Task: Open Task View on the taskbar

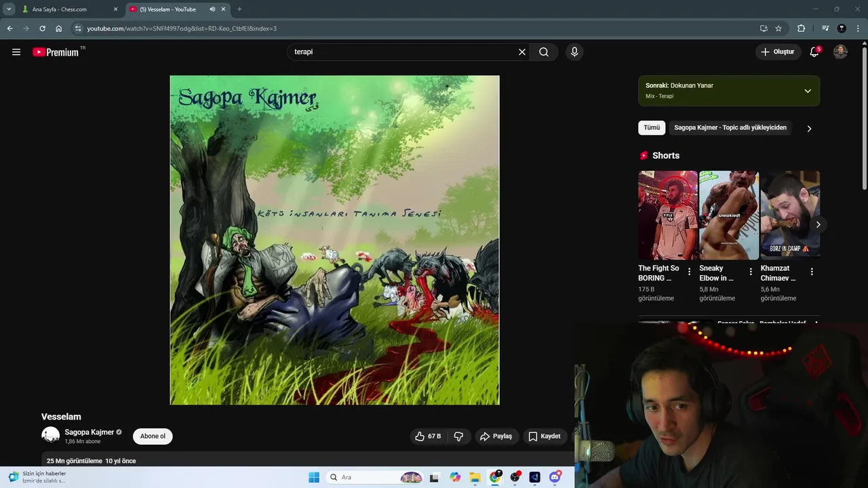Action: tap(435, 477)
